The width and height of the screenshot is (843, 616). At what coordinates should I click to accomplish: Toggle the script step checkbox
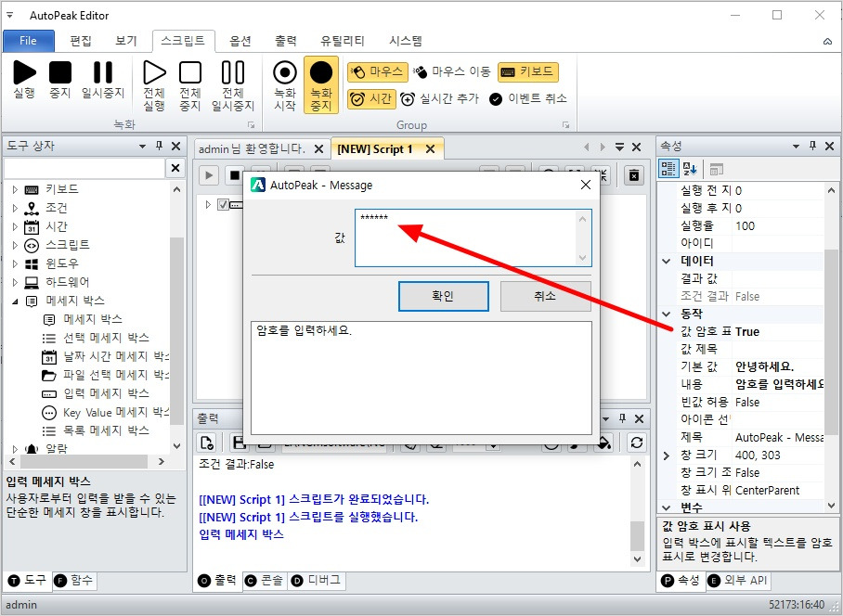pyautogui.click(x=223, y=204)
